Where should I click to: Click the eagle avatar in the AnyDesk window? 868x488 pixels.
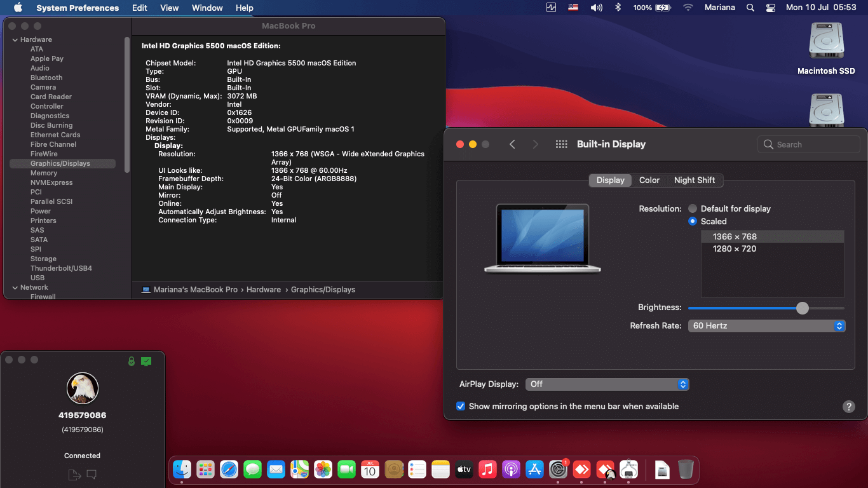(83, 388)
